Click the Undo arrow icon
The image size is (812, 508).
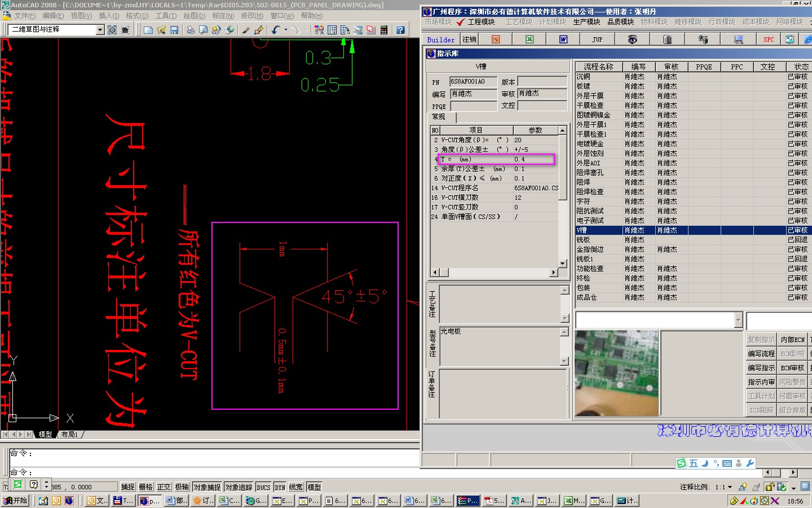pos(275,30)
